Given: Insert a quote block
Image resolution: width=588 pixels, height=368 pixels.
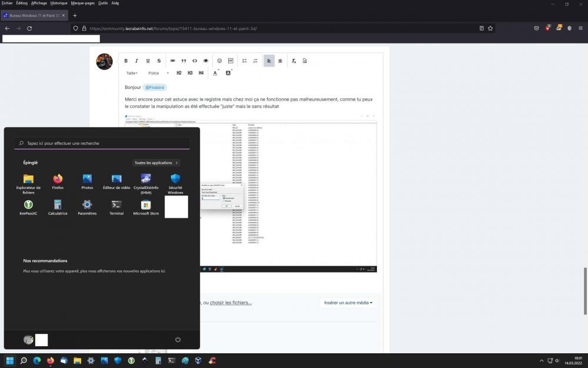Looking at the screenshot, I should click(183, 61).
